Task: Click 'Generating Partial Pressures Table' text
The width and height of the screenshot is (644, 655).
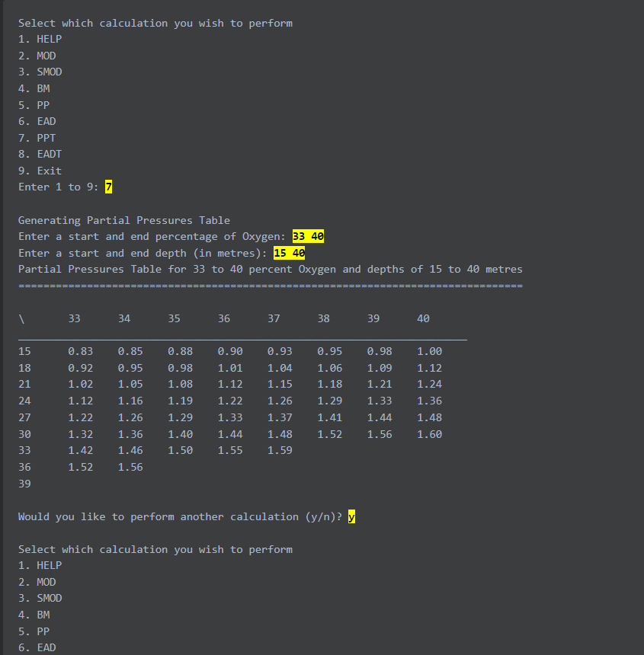Action: 124,220
